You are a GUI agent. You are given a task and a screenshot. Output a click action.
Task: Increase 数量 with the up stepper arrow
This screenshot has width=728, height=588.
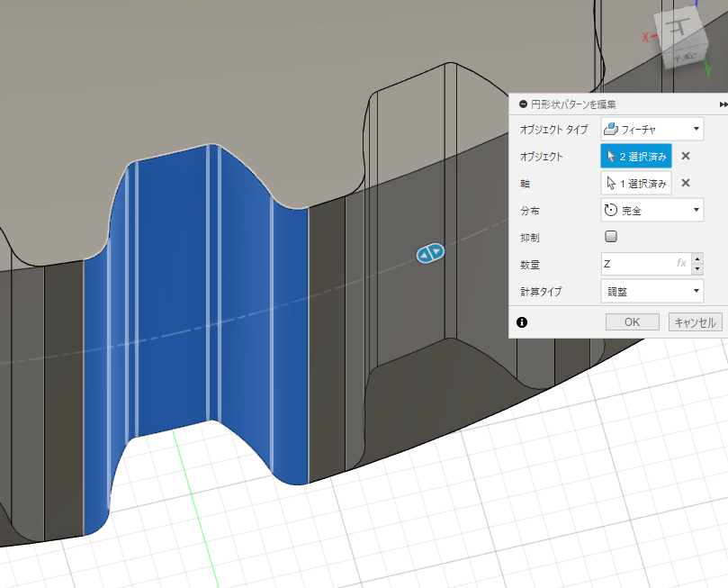[x=697, y=260]
